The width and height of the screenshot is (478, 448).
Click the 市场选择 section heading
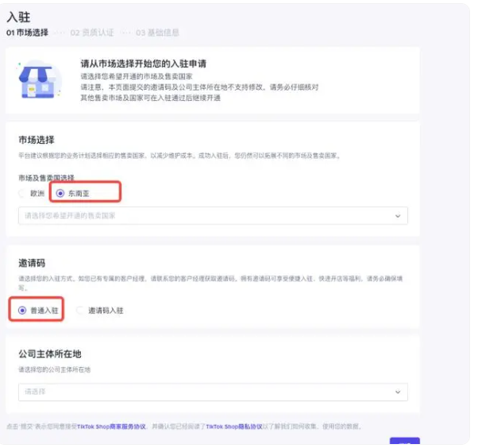point(37,140)
